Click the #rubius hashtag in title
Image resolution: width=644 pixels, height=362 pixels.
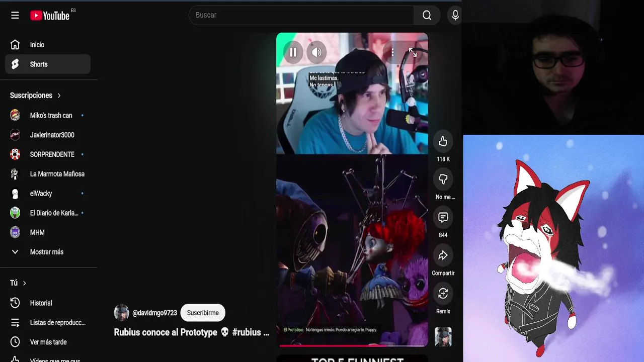point(247,332)
